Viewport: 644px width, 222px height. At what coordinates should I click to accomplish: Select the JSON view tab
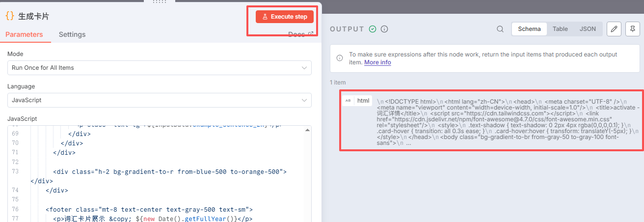point(588,29)
